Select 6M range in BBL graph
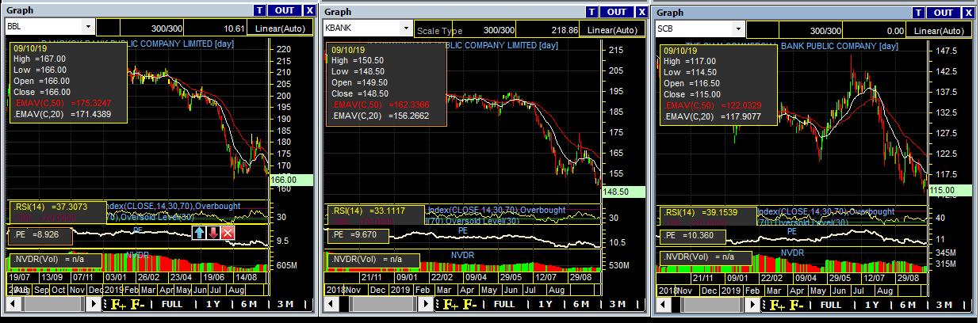The height and width of the screenshot is (323, 980). click(249, 304)
